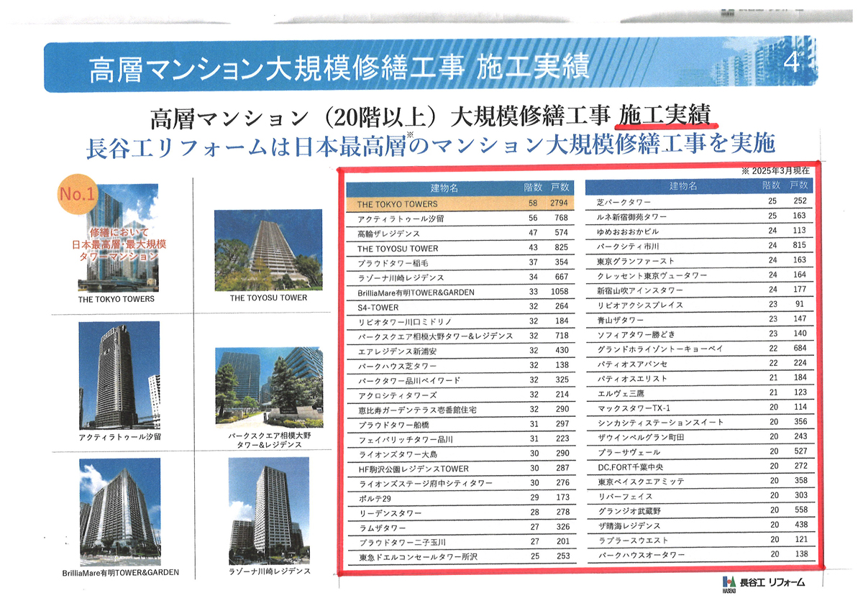Click the 東急ドエルコンセールタワー所沢 row

click(460, 556)
